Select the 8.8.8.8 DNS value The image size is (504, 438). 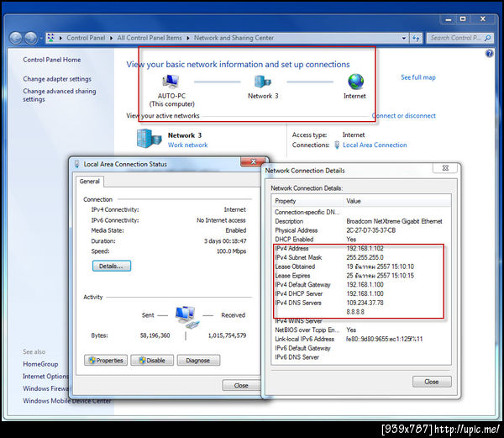point(355,312)
